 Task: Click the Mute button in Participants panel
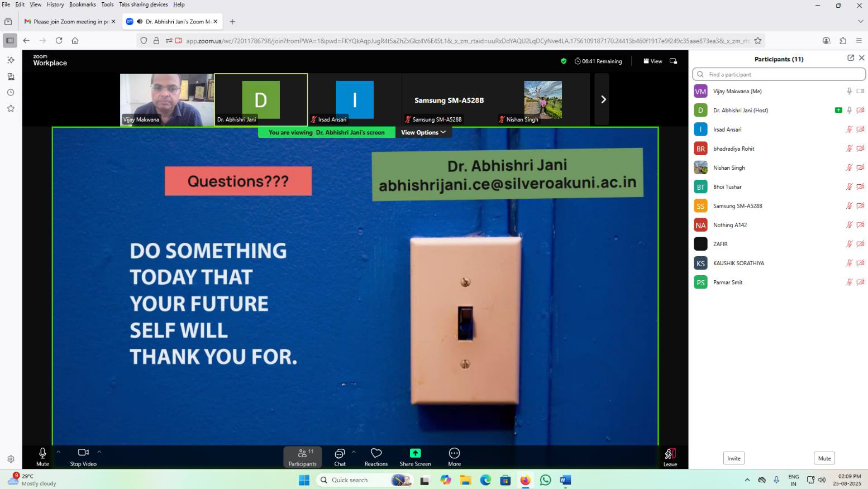pos(824,458)
